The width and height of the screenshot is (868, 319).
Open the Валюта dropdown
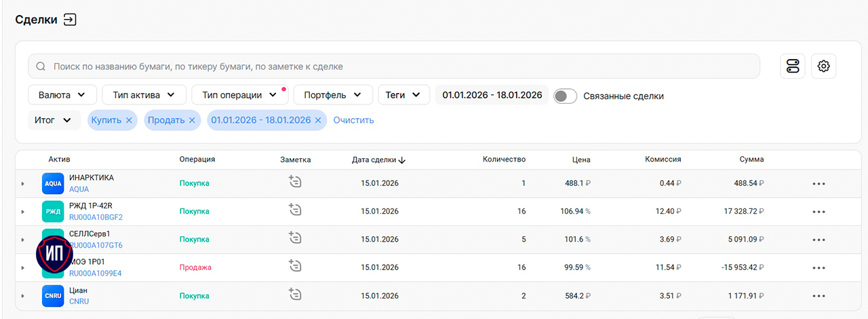(x=62, y=95)
